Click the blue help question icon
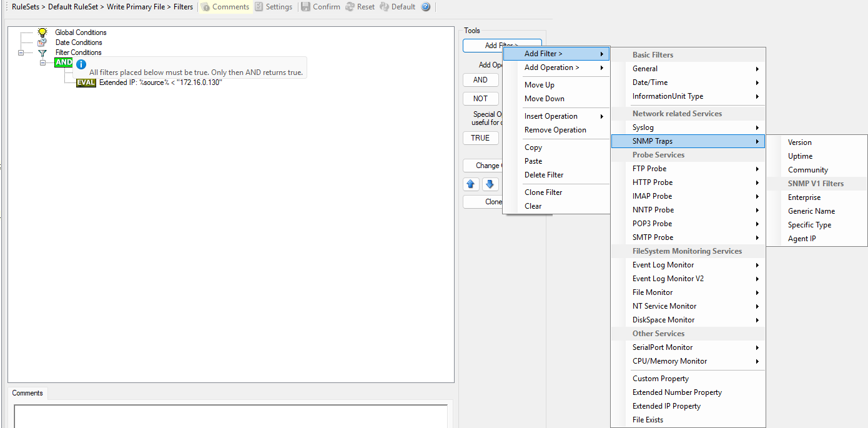The image size is (868, 428). click(426, 7)
